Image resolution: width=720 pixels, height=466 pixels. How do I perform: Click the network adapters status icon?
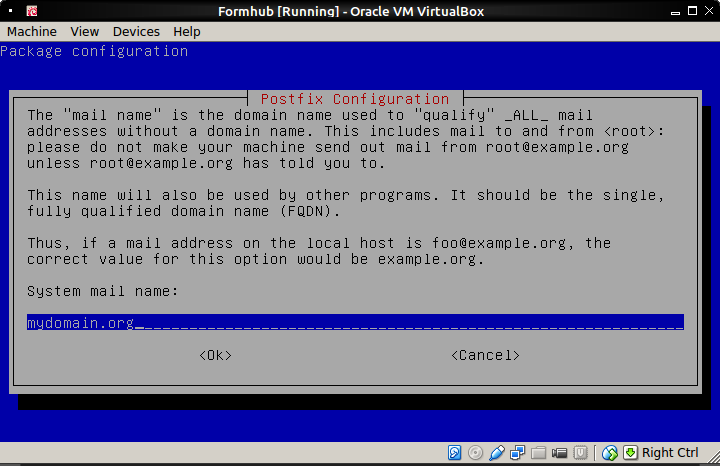coord(518,453)
